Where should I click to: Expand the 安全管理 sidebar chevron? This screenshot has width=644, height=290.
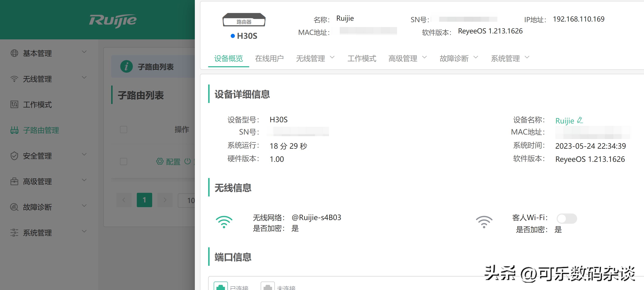(84, 154)
